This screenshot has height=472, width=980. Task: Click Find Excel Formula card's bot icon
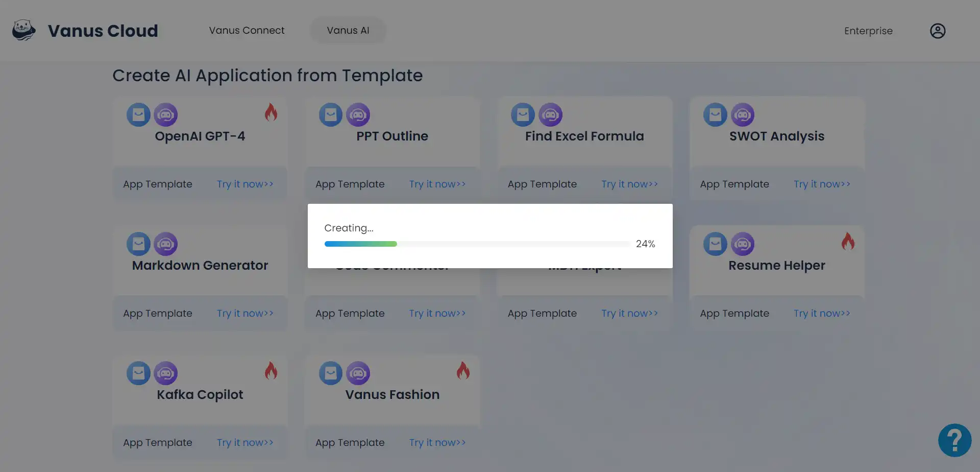click(551, 115)
